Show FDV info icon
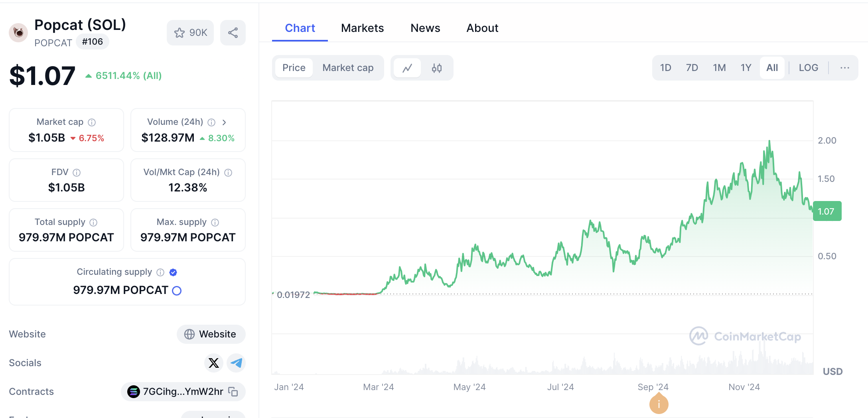 [77, 172]
